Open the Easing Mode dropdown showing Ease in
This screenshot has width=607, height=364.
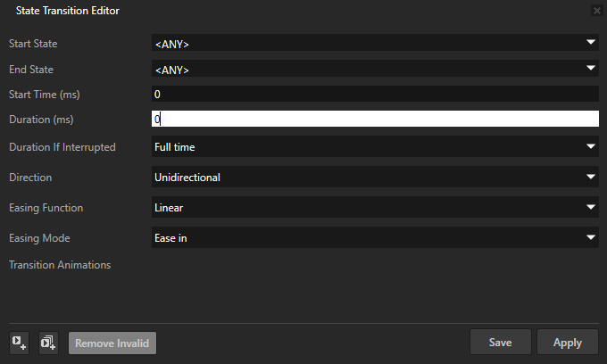(375, 237)
